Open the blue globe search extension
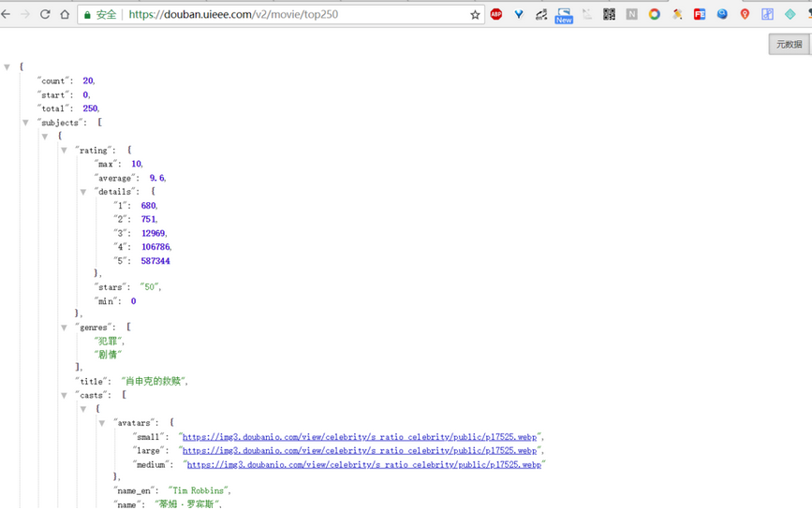 [x=722, y=14]
